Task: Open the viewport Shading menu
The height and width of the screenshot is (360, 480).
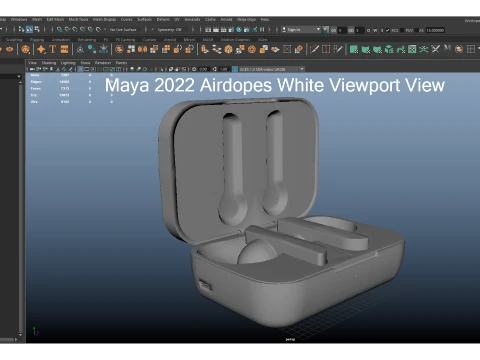Action: (x=49, y=63)
